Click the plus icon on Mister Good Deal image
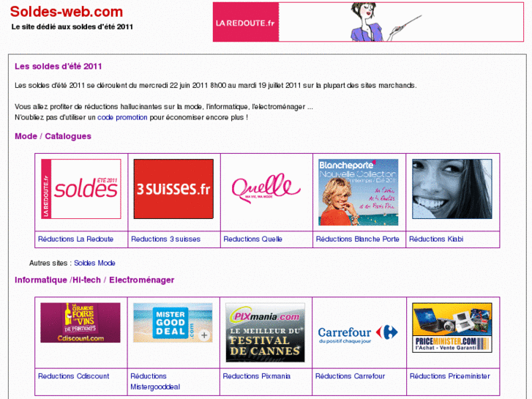 [x=204, y=335]
